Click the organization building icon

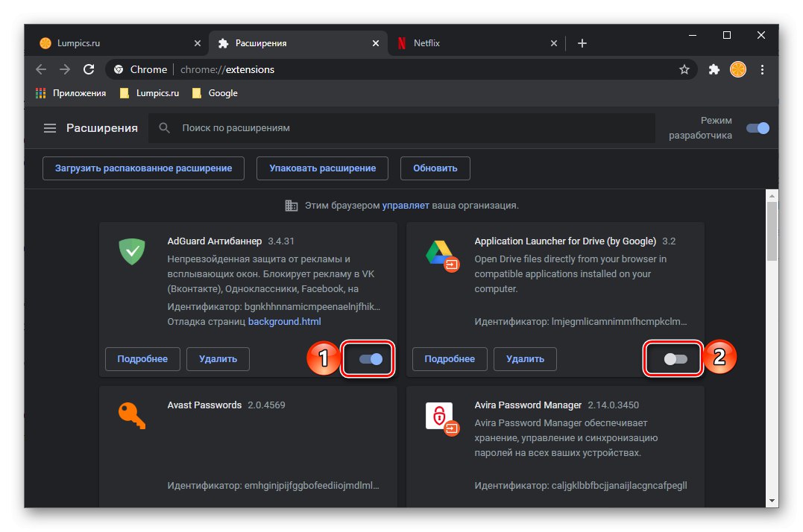tap(292, 205)
